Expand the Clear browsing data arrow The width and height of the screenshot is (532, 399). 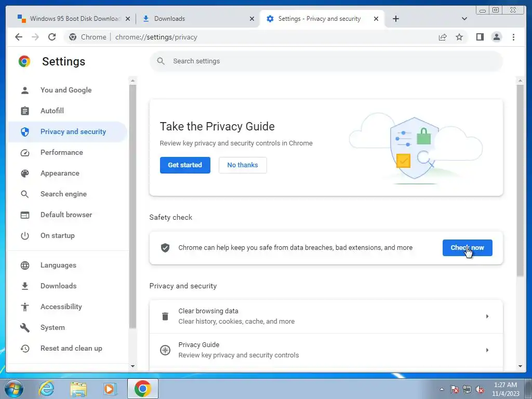click(487, 316)
